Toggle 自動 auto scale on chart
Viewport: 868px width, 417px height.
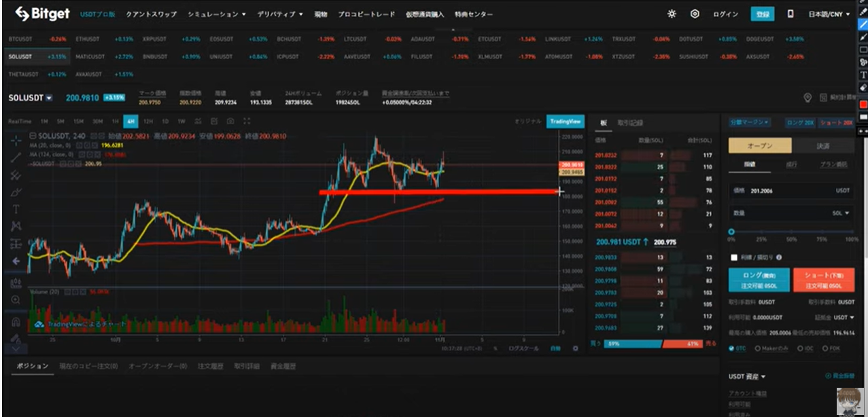pyautogui.click(x=555, y=348)
